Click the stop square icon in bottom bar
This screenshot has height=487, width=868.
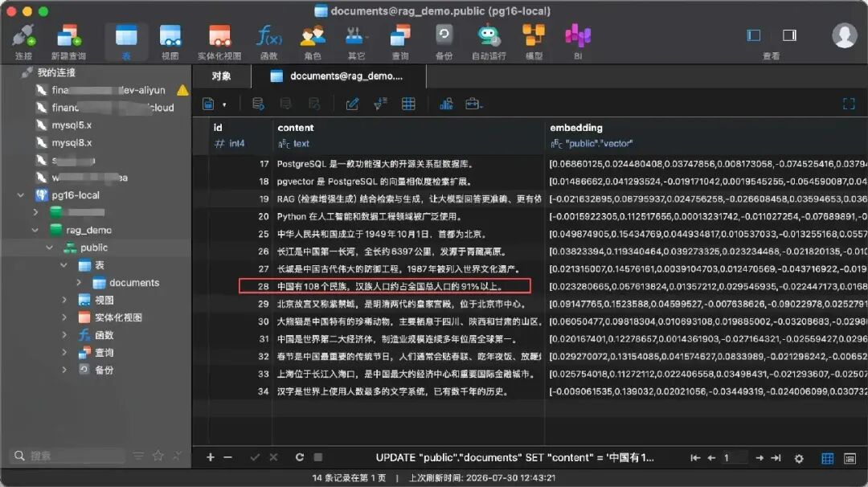317,457
